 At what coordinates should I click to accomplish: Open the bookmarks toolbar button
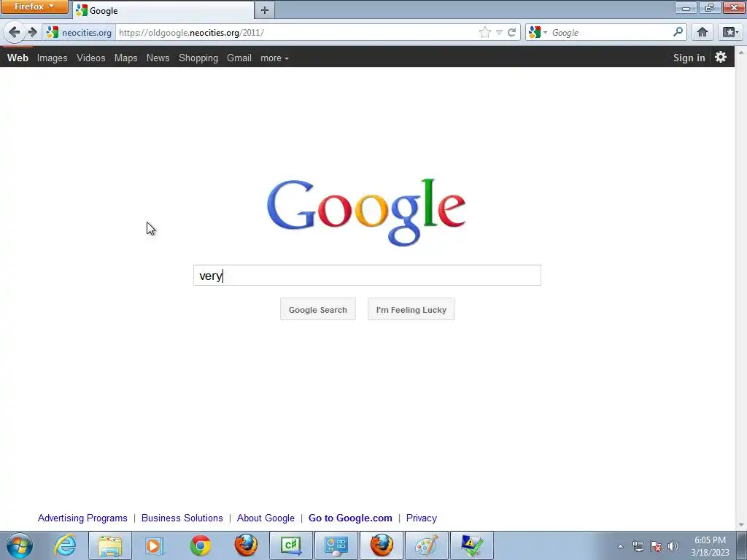(x=730, y=32)
